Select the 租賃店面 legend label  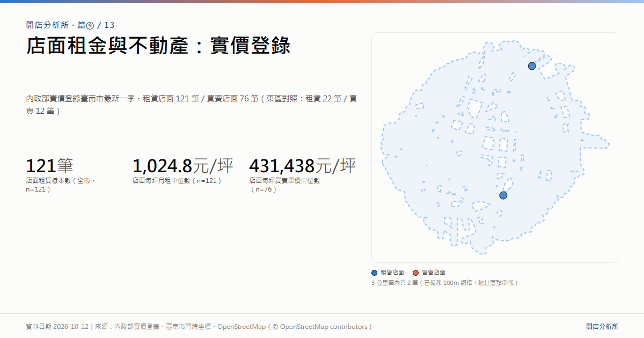click(392, 273)
